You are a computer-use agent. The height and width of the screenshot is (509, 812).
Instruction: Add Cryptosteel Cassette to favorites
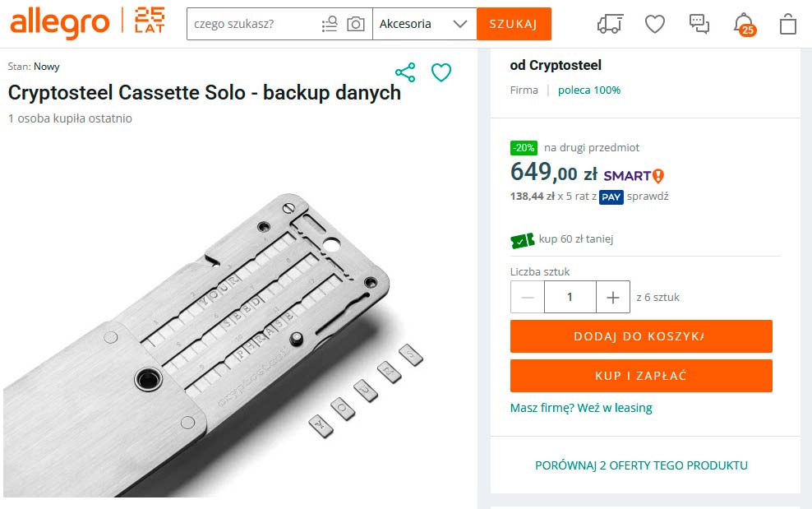click(441, 72)
